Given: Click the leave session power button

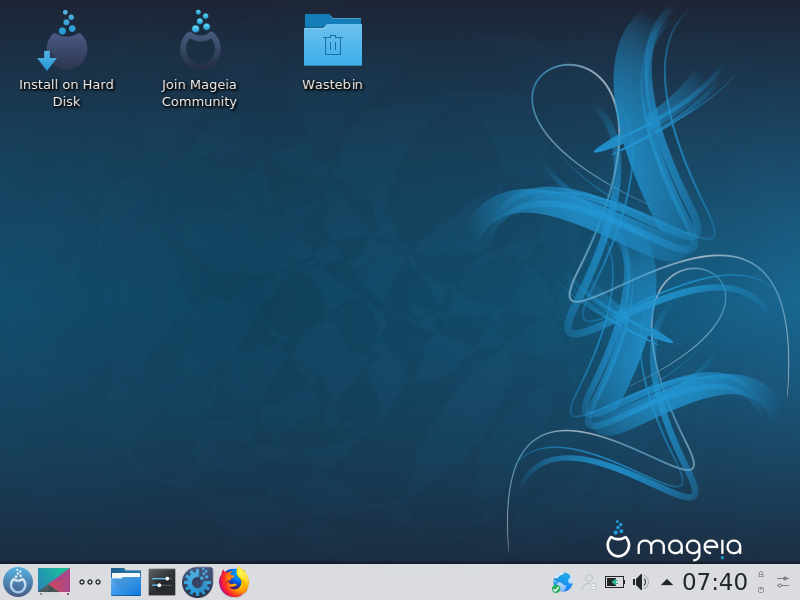Looking at the screenshot, I should tap(761, 590).
